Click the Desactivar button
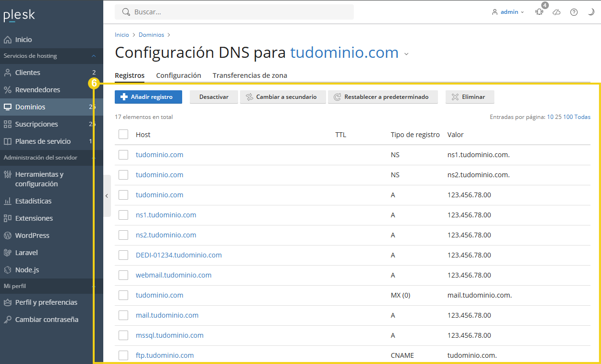This screenshot has height=364, width=601. 214,97
